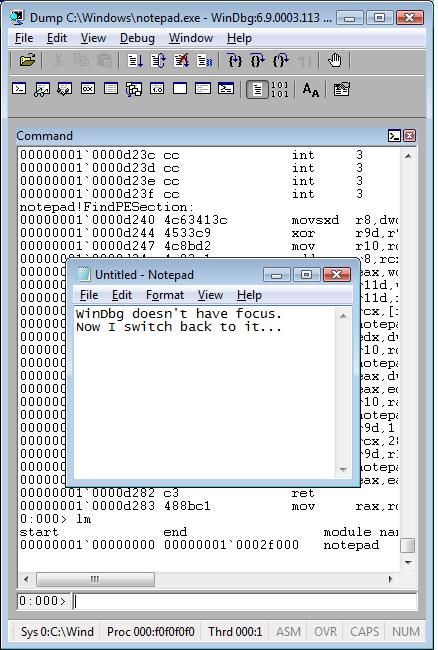Open a file with the folder toolbar icon
This screenshot has width=438, height=650.
click(27, 61)
